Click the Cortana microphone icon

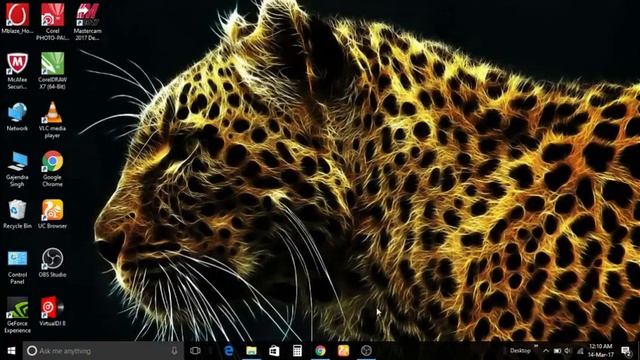click(174, 351)
